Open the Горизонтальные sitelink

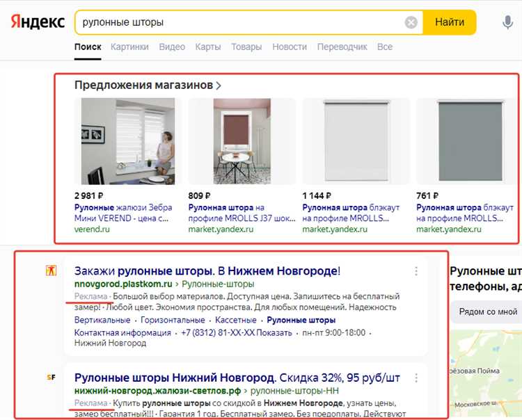(x=173, y=321)
